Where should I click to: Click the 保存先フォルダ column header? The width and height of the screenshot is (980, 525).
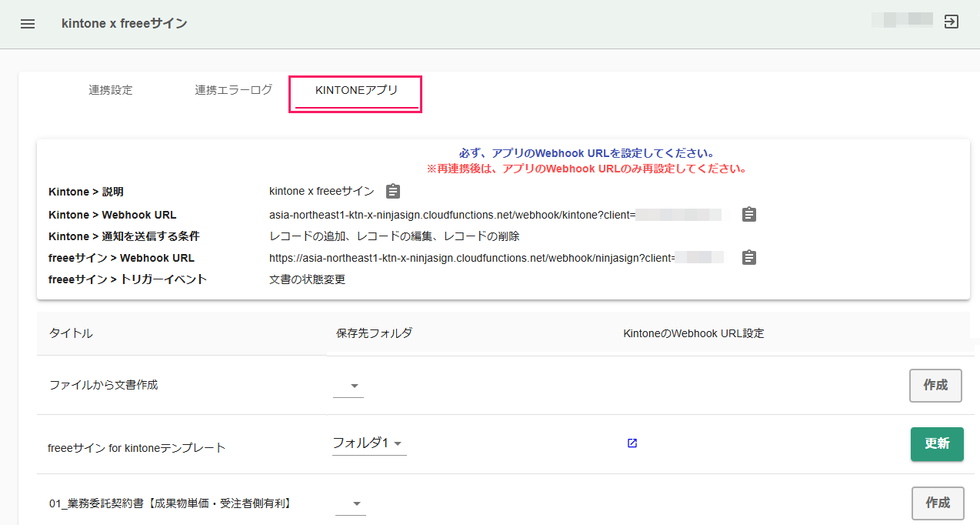[x=374, y=333]
